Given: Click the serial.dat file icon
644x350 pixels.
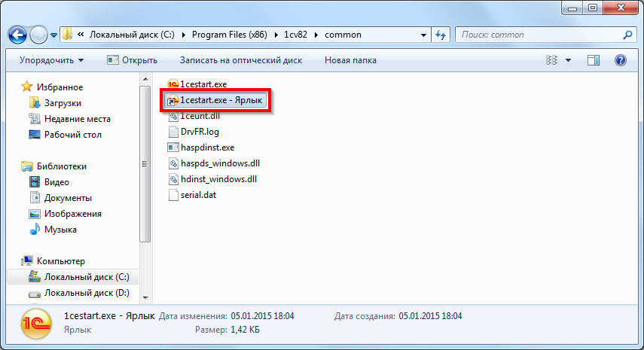Looking at the screenshot, I should 173,195.
